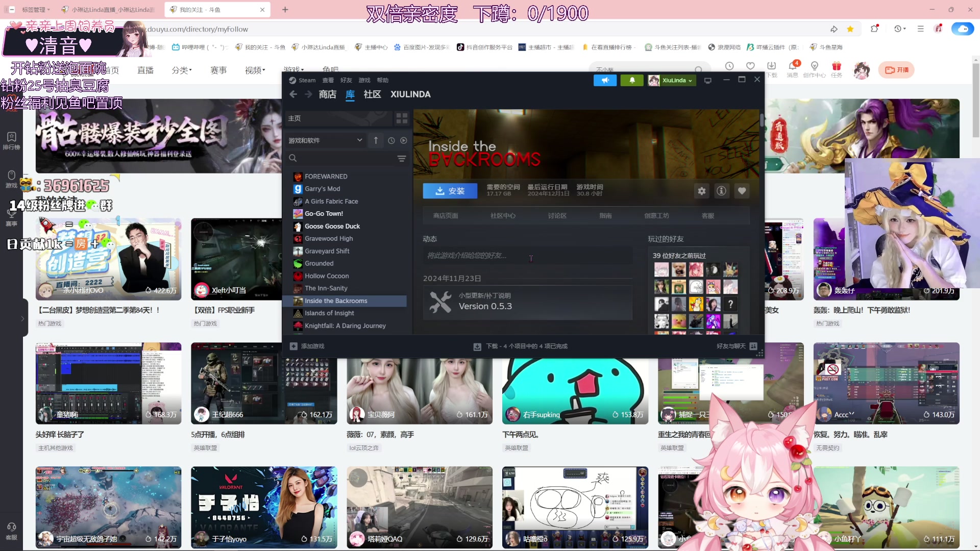Select Knightfall: A Daring Journey
The height and width of the screenshot is (551, 980).
point(345,325)
